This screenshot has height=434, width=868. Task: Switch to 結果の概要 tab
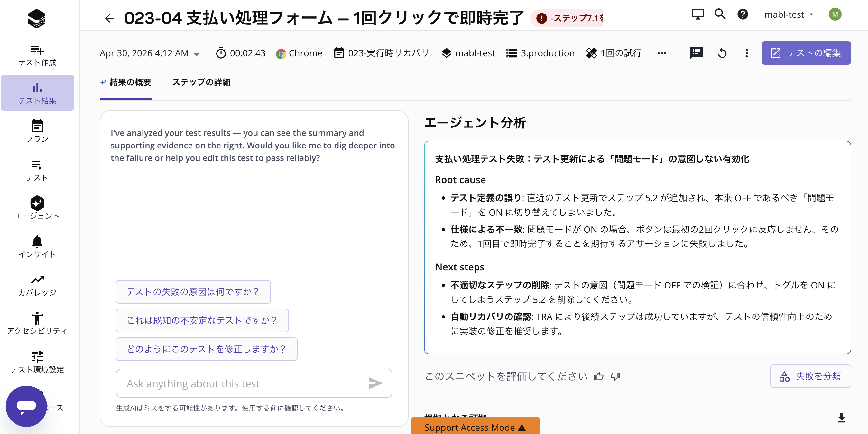[x=126, y=82]
